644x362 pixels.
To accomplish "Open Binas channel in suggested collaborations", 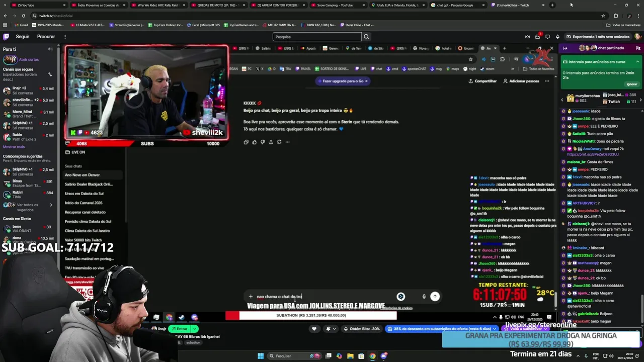I will coord(28,183).
